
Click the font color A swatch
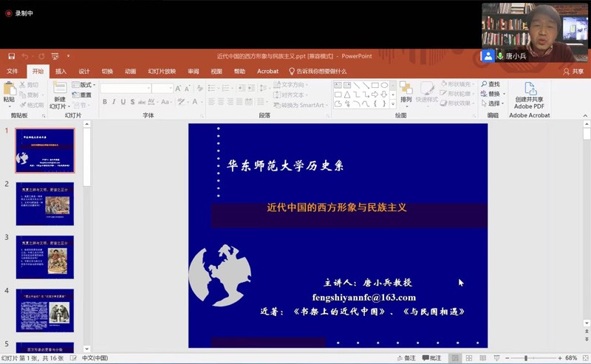pyautogui.click(x=195, y=102)
